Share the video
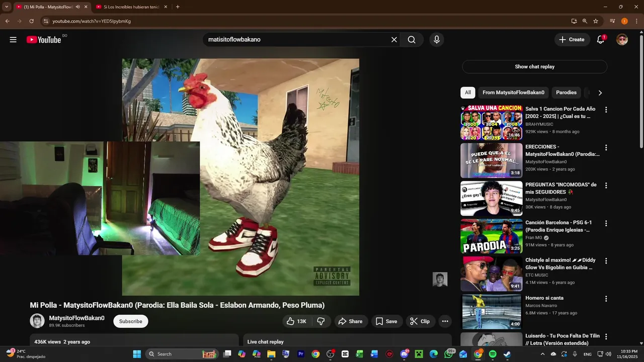 click(350, 321)
